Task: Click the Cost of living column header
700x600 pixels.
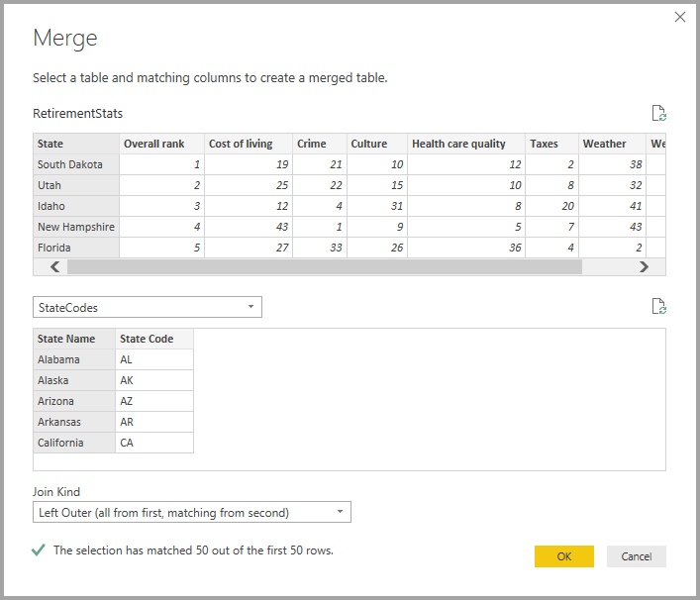Action: (249, 144)
